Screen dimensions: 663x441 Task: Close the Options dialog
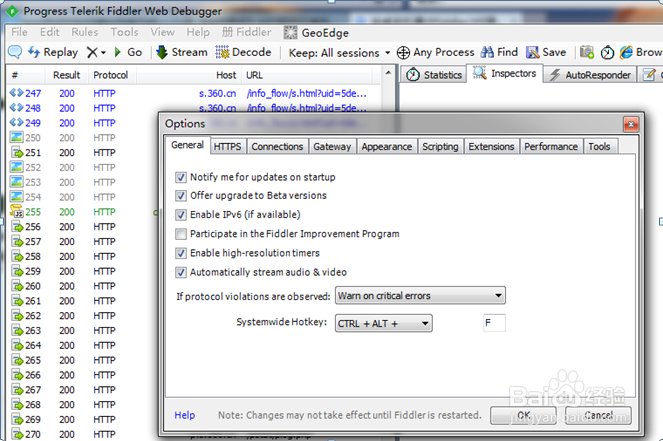[x=631, y=124]
